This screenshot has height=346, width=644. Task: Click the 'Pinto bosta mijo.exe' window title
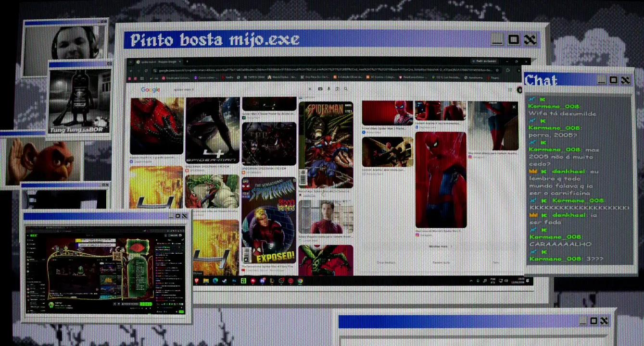tap(215, 40)
